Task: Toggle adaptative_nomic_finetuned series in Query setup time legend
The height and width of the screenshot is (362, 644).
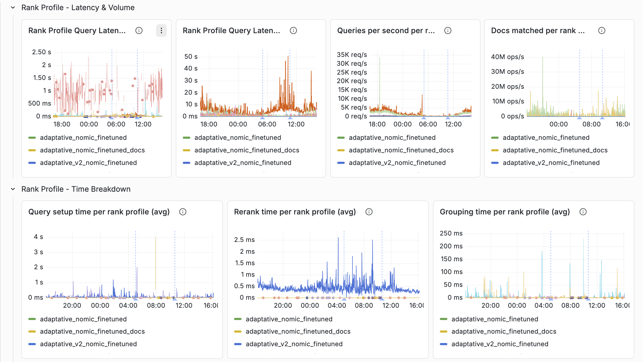Action: click(83, 319)
